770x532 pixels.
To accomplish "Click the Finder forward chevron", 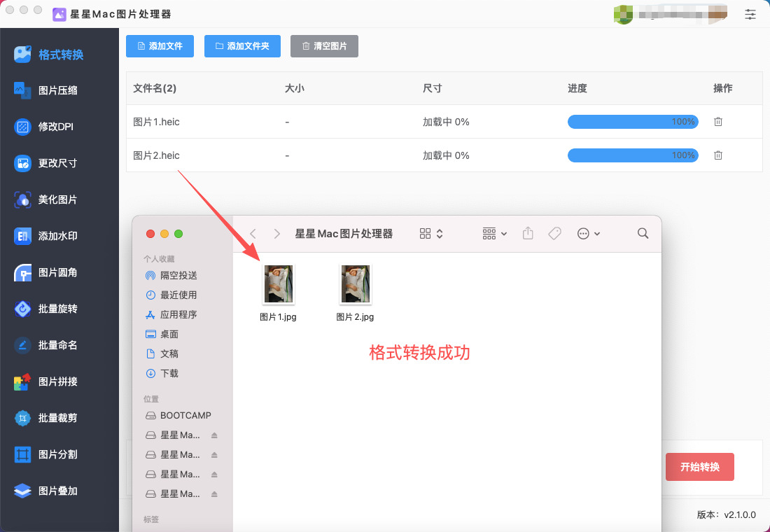I will pos(277,234).
